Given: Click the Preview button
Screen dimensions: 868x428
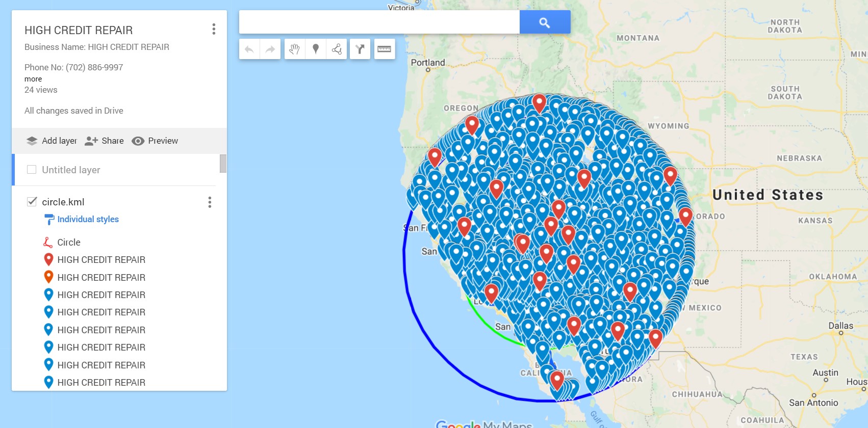Looking at the screenshot, I should [x=155, y=141].
